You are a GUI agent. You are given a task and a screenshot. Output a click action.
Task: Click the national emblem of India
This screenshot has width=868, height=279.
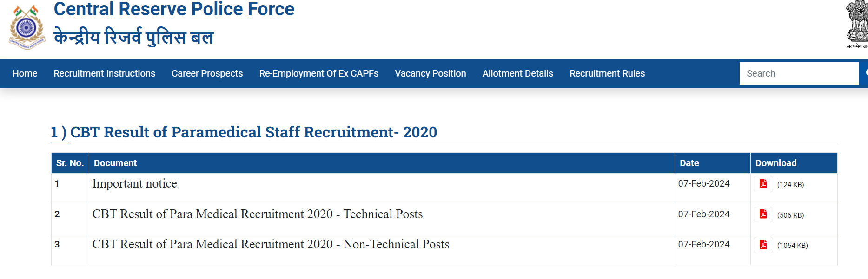(857, 23)
